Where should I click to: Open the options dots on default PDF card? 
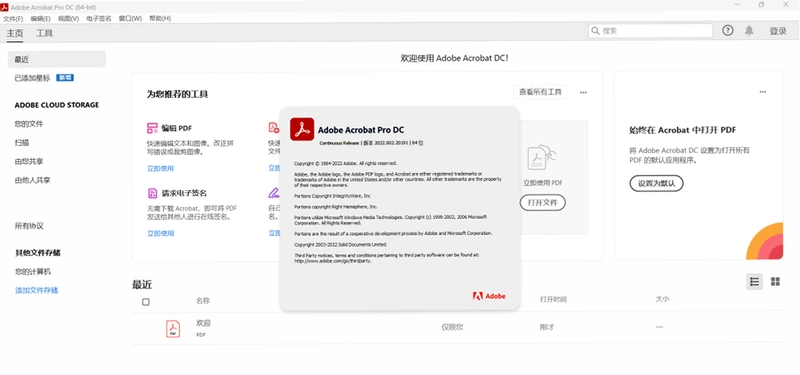(763, 92)
